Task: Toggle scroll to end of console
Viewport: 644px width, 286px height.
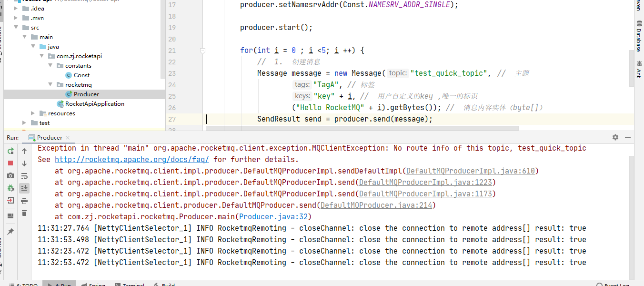Action: [24, 188]
